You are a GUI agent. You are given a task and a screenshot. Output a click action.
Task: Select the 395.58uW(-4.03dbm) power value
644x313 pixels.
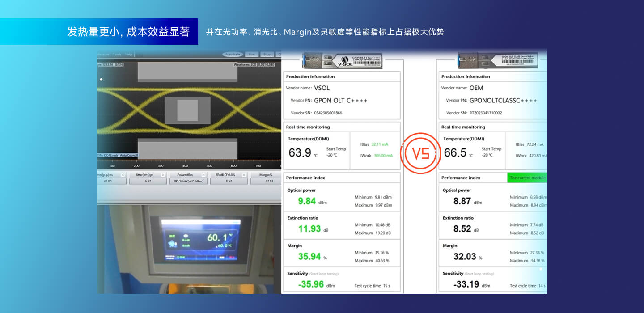click(188, 181)
